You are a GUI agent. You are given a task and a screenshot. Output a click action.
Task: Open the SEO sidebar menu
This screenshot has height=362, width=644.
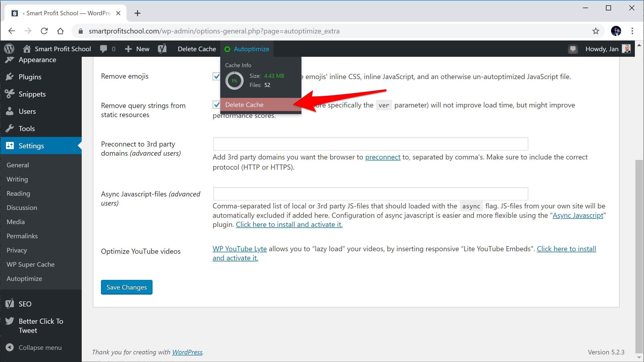[41, 304]
